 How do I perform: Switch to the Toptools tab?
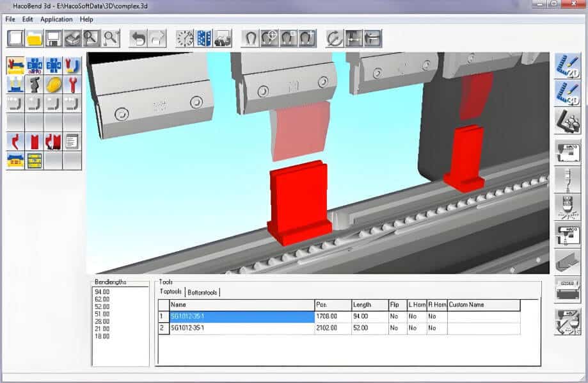point(171,292)
